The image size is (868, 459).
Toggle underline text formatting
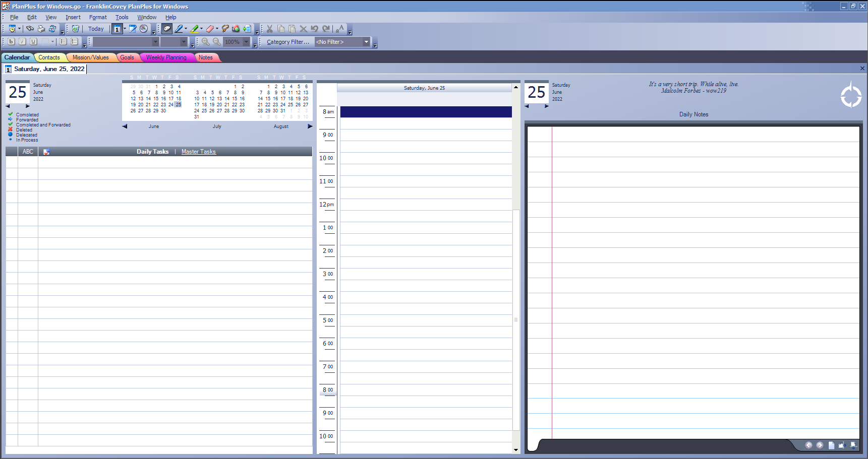tap(33, 41)
